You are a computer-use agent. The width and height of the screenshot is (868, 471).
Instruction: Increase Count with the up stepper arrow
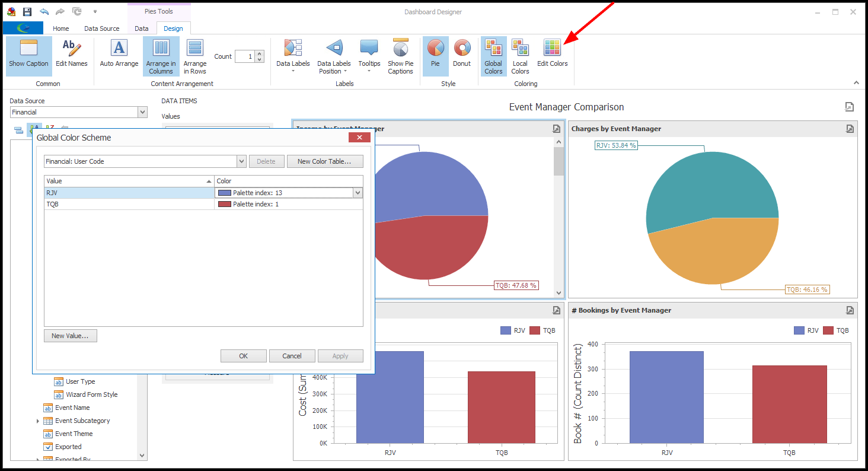[259, 54]
